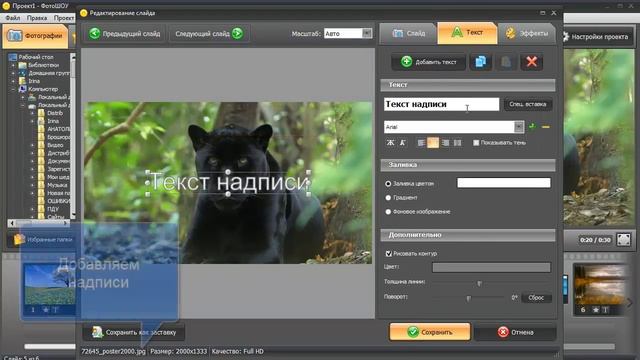Click the green plus icon on Добавить текст
The image size is (640, 360).
tap(406, 62)
